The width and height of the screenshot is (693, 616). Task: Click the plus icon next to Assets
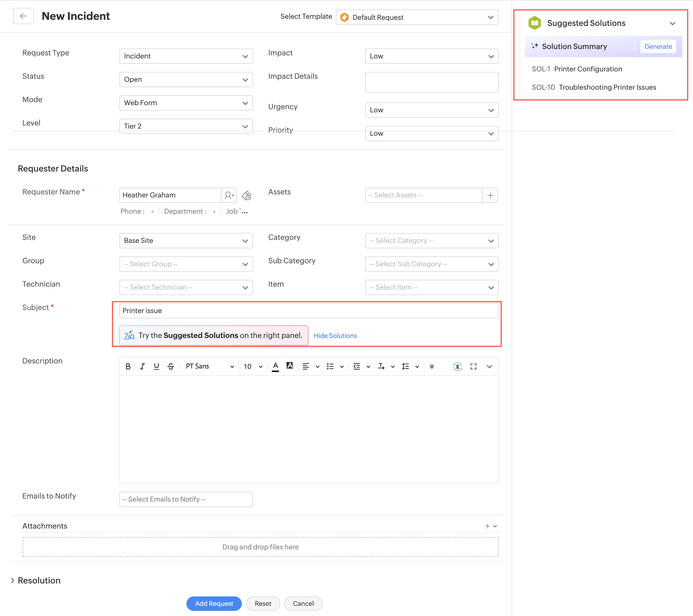tap(490, 195)
